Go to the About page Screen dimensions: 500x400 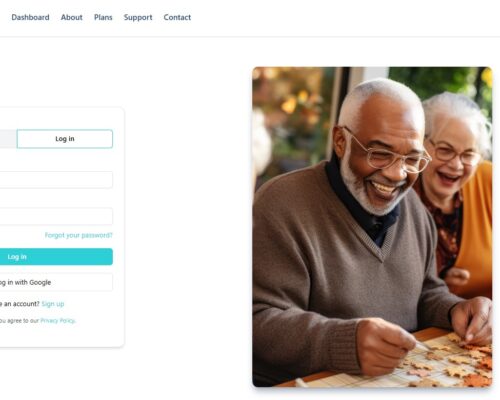71,17
